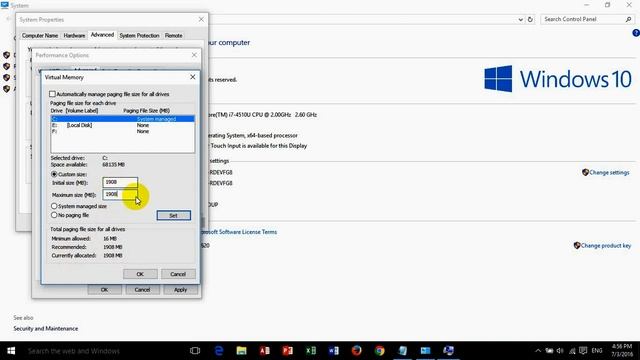Select the No paging file option

[x=54, y=215]
